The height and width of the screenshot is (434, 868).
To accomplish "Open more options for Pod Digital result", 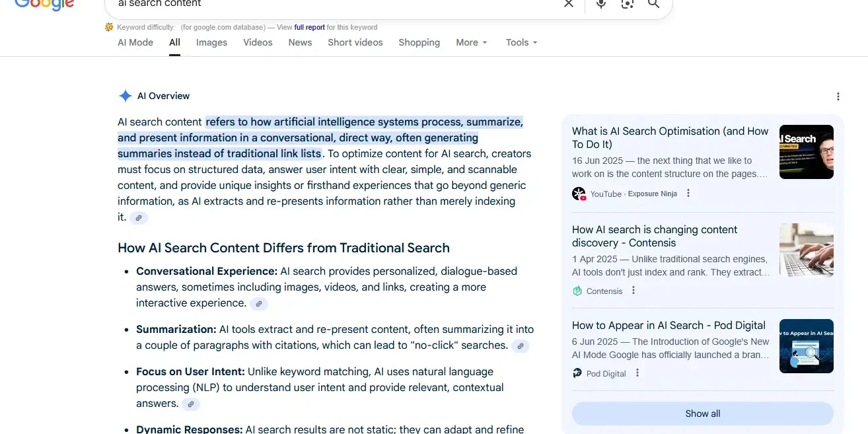I will [637, 373].
